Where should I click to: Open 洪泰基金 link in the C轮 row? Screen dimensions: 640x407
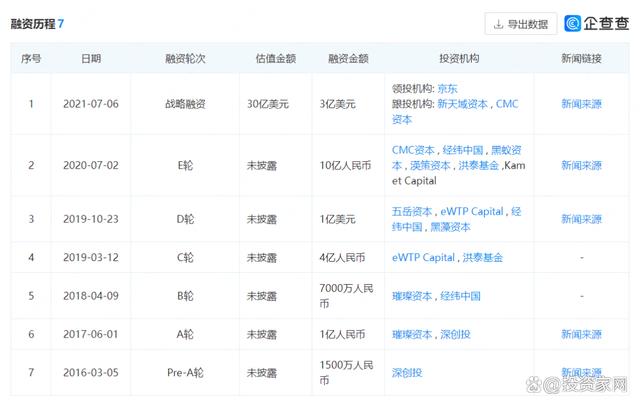click(x=482, y=258)
